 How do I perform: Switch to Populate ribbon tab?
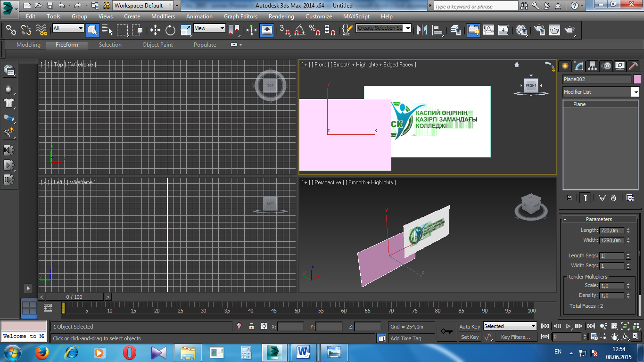(x=205, y=45)
